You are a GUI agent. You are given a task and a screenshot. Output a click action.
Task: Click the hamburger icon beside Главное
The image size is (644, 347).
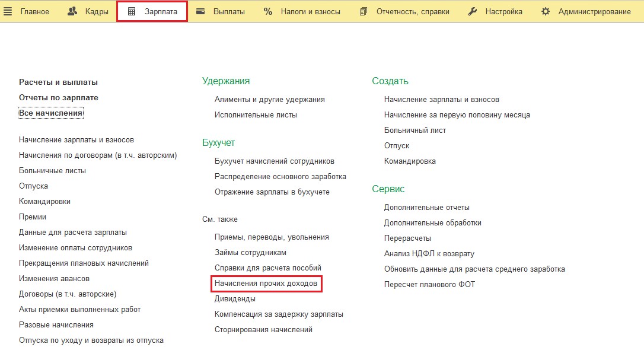[x=8, y=12]
